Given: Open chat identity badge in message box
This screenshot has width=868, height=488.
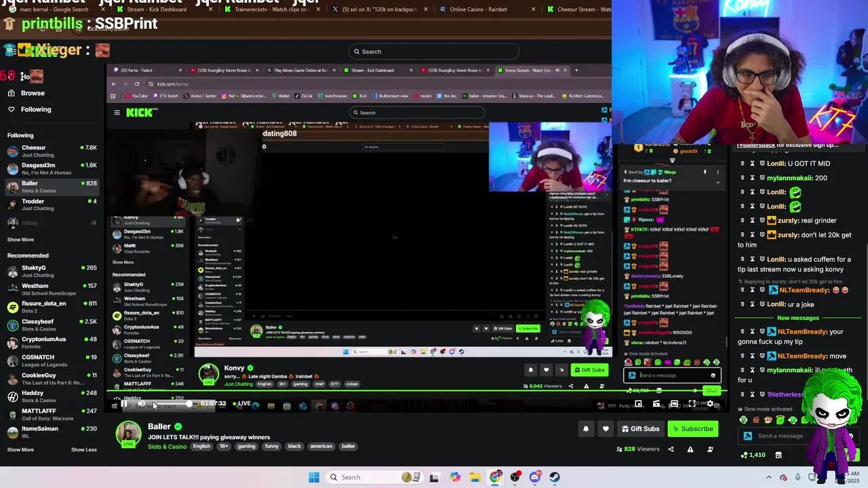Looking at the screenshot, I should pos(747,436).
